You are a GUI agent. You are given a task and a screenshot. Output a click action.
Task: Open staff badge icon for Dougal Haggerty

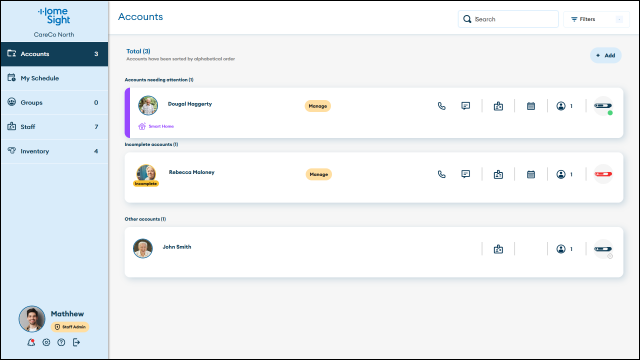coord(498,107)
